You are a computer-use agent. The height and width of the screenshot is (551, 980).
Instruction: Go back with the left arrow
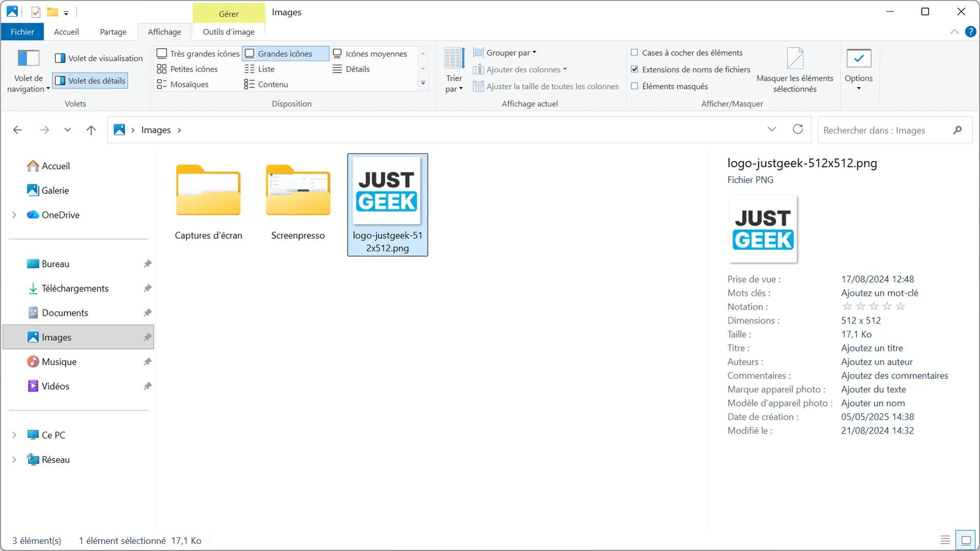[17, 130]
